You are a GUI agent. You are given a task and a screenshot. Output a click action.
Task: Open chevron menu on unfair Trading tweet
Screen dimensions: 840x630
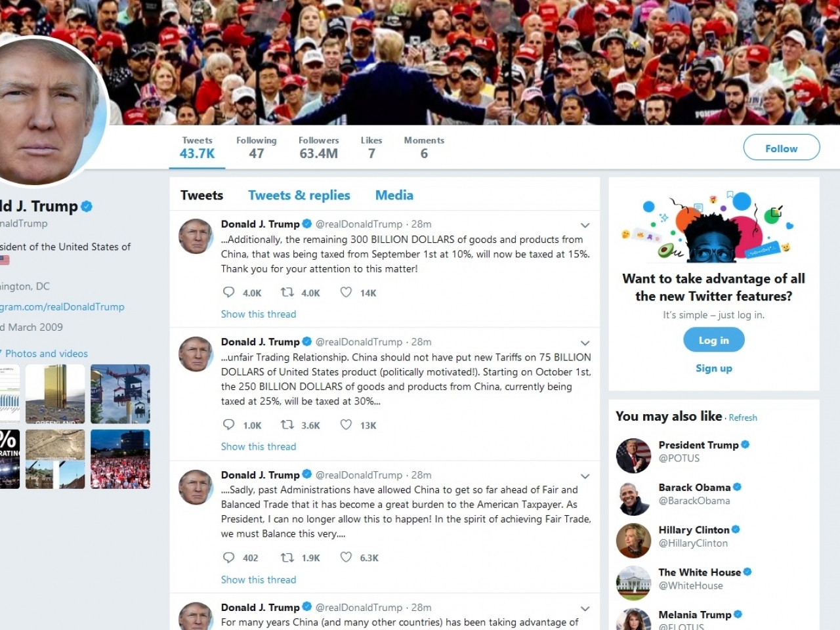585,343
